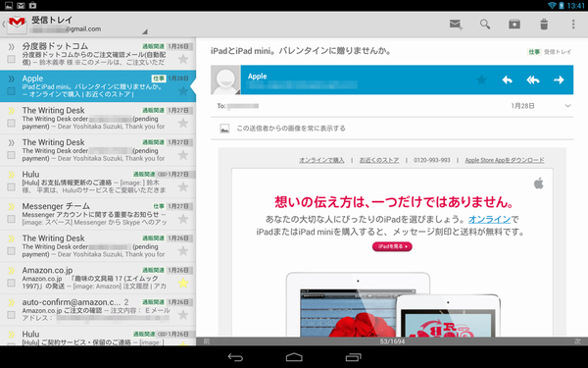Open the gallery notification icon in status bar
This screenshot has width=588, height=368.
pos(9,5)
